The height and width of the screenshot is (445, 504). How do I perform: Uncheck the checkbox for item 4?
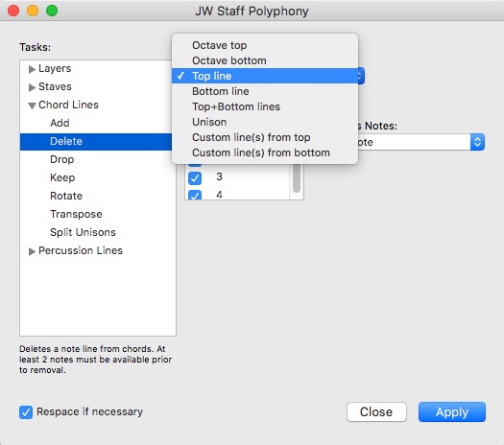point(195,195)
